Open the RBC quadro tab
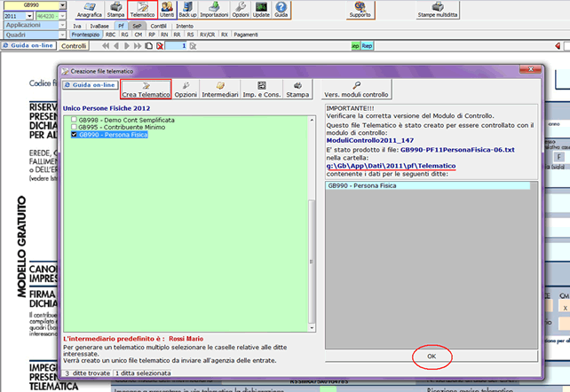 110,35
